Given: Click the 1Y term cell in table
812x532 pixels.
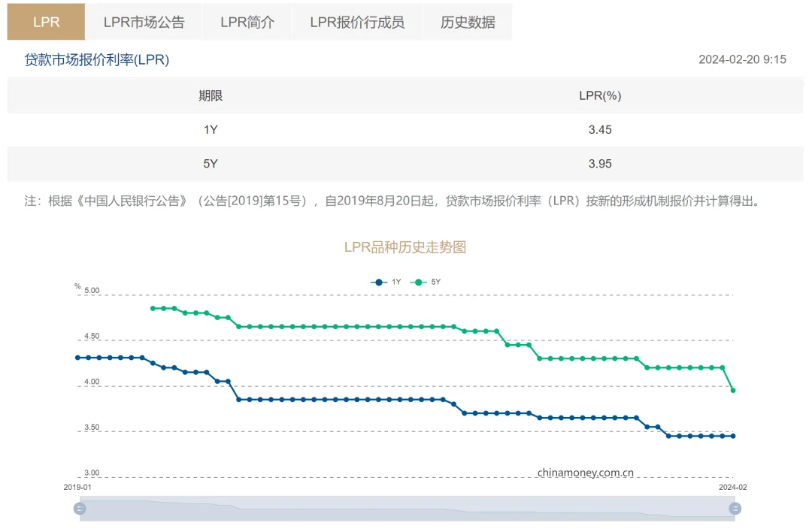Looking at the screenshot, I should pos(211,130).
